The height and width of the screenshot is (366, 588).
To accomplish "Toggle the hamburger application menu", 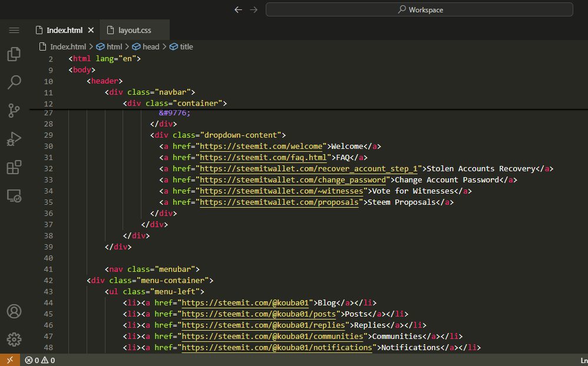I will [14, 30].
